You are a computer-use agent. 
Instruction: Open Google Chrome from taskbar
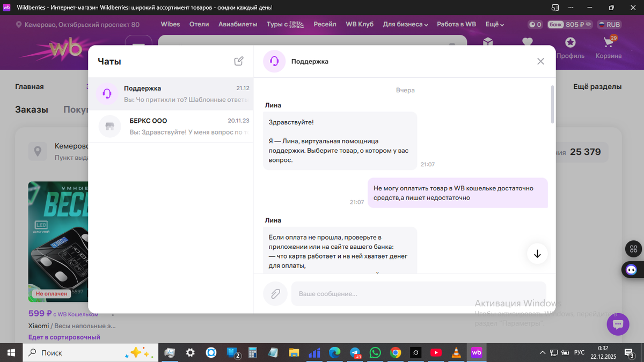tap(396, 352)
